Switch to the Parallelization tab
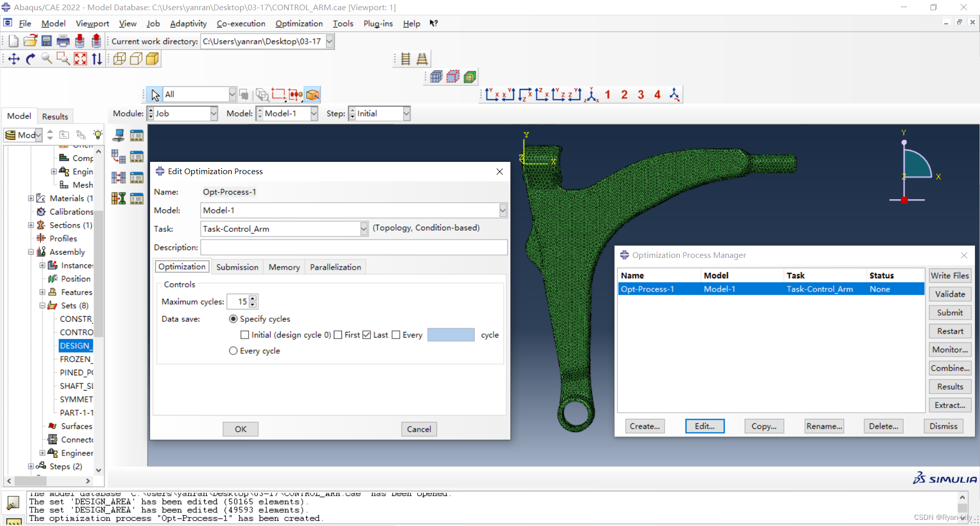This screenshot has height=526, width=980. click(x=335, y=267)
